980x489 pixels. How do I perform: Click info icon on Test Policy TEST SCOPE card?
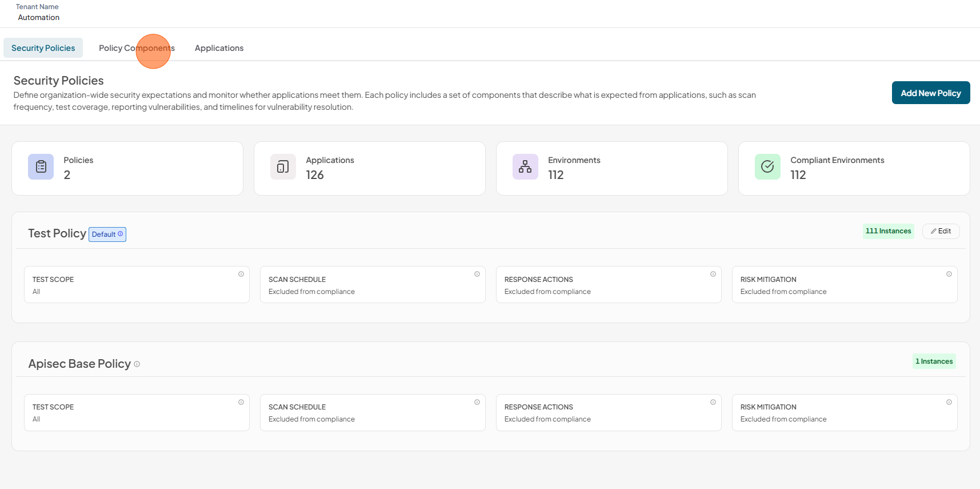point(241,274)
